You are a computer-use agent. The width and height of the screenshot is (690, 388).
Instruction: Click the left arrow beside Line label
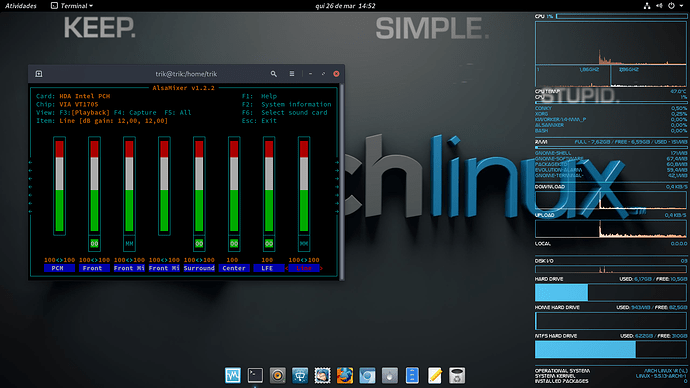click(287, 268)
